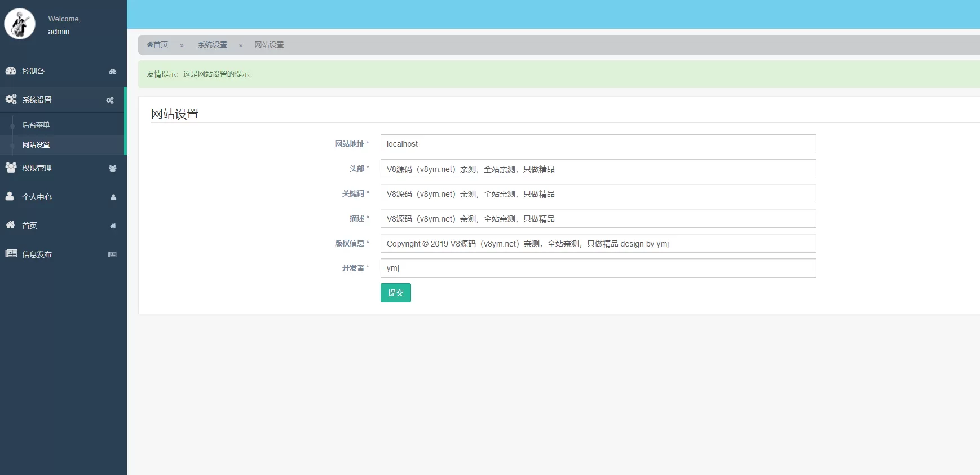
Task: Click the house icon beside 首页 in sidebar
Action: [10, 225]
